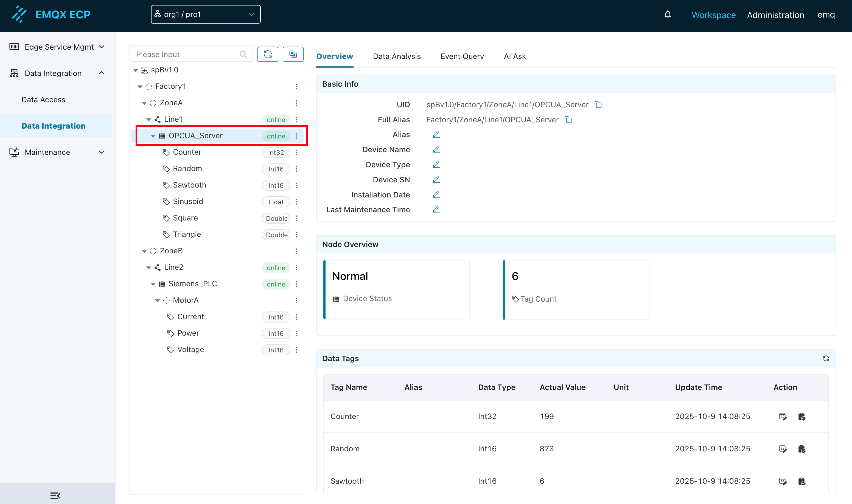Open the Event Query tab
Image resolution: width=852 pixels, height=504 pixels.
click(x=462, y=56)
